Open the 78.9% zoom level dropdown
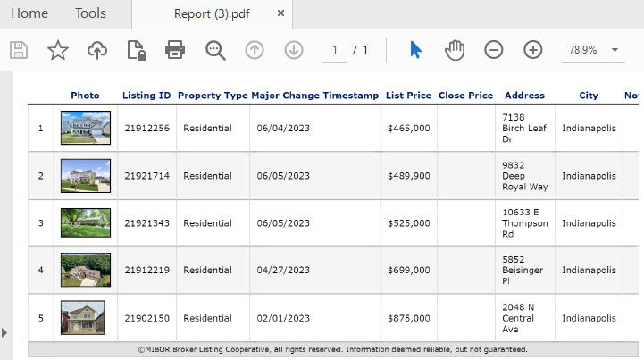Screen dimensions: 644x360 point(593,50)
